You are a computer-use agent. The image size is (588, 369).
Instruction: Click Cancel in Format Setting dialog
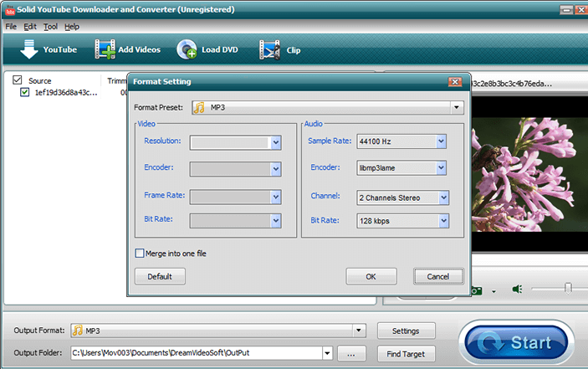[438, 276]
